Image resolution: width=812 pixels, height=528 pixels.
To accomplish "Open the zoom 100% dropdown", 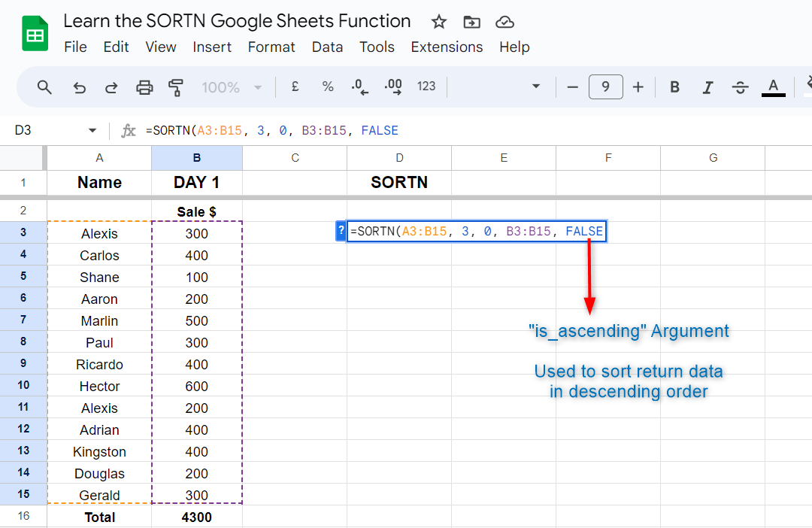I will 232,87.
